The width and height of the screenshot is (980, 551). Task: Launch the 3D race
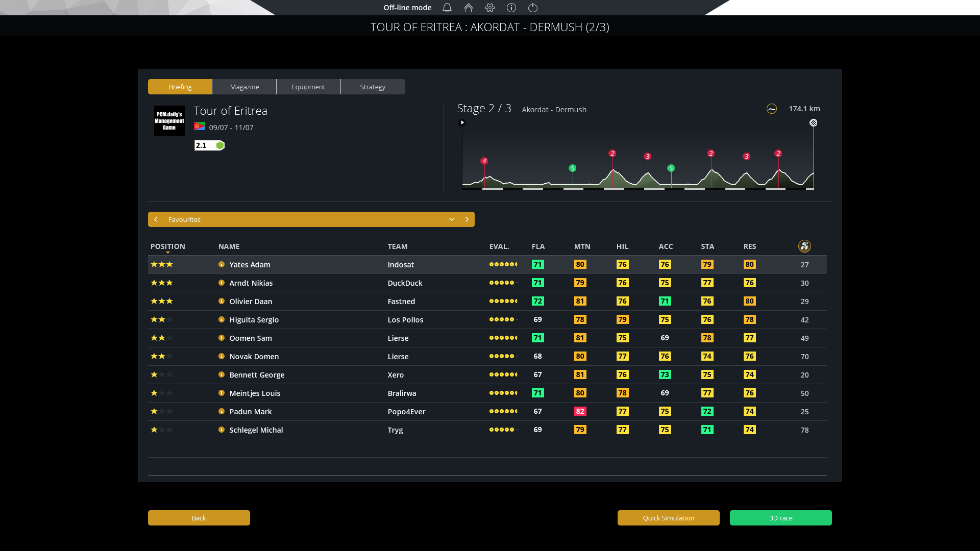tap(781, 518)
